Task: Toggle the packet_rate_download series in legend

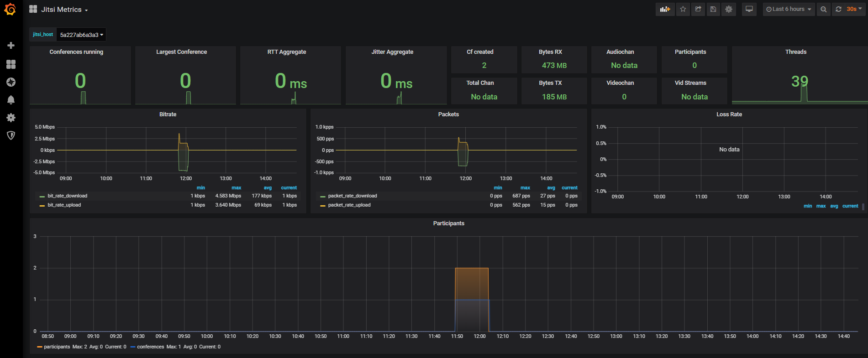Action: 352,196
